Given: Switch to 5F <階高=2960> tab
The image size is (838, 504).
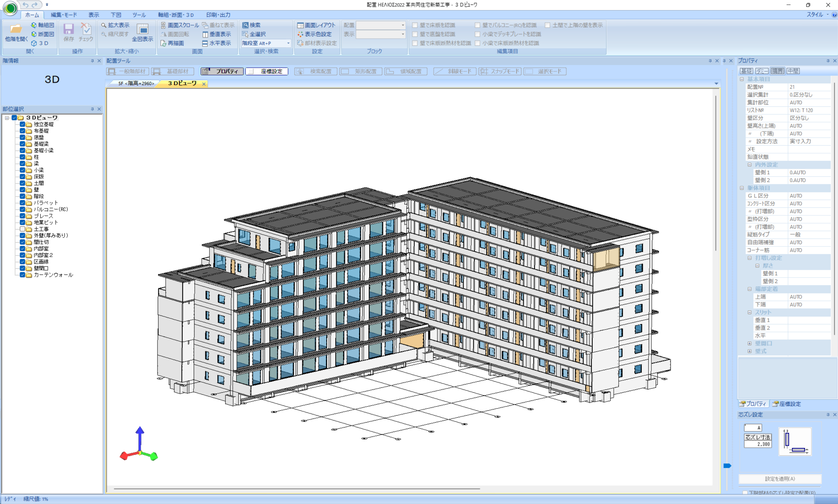Looking at the screenshot, I should (136, 83).
